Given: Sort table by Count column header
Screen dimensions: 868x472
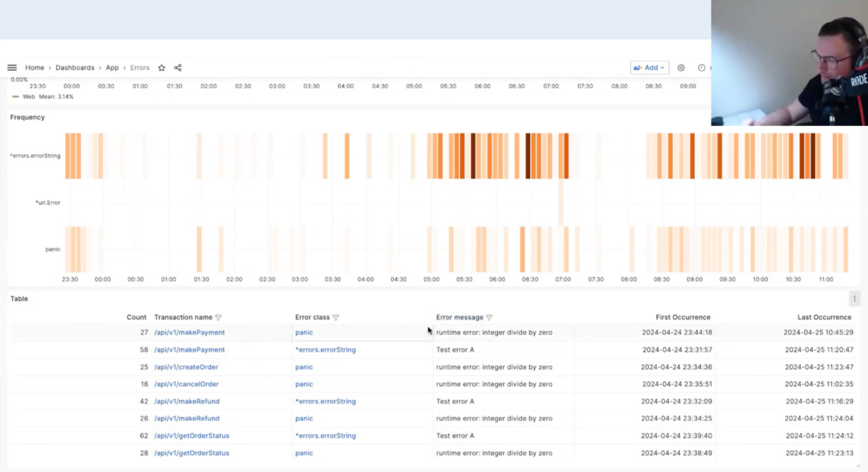Looking at the screenshot, I should coord(137,317).
